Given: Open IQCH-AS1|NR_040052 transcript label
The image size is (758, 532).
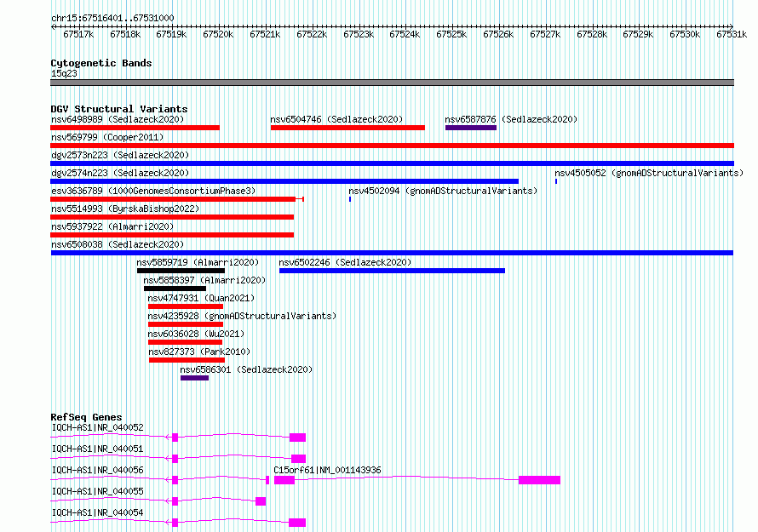Looking at the screenshot, I should (x=97, y=427).
